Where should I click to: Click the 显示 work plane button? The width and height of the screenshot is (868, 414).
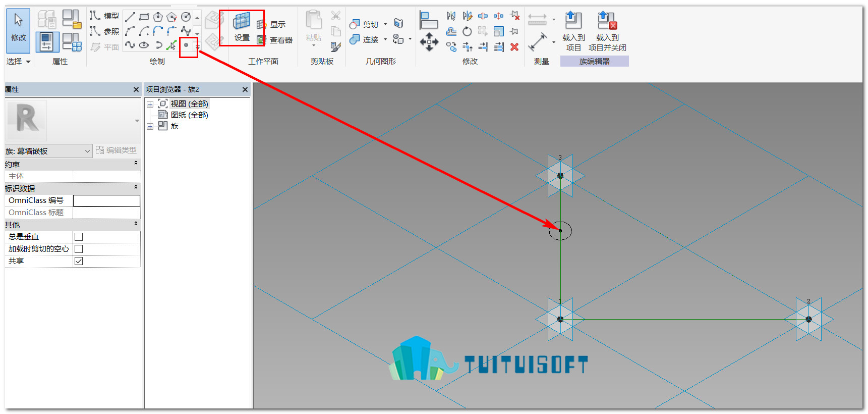pos(271,24)
